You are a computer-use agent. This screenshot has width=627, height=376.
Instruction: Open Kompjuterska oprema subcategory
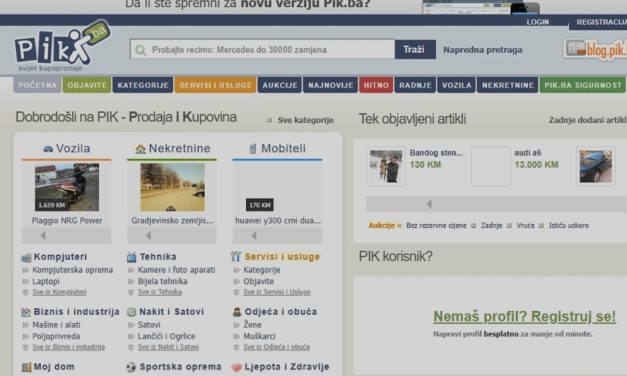coord(72,270)
